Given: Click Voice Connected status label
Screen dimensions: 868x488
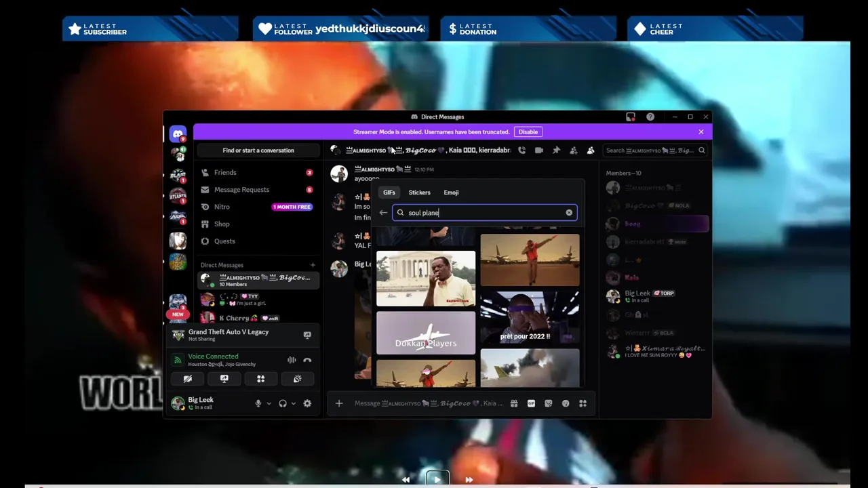Looking at the screenshot, I should click(x=213, y=357).
